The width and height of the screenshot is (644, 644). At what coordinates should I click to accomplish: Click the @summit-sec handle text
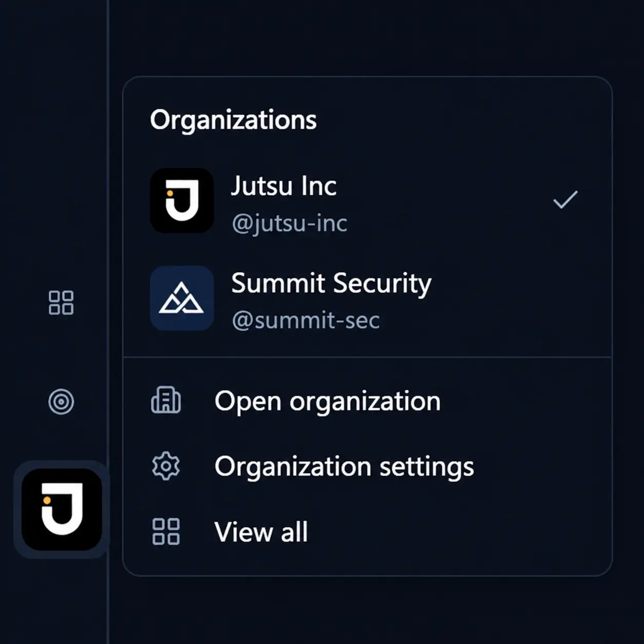tap(306, 320)
